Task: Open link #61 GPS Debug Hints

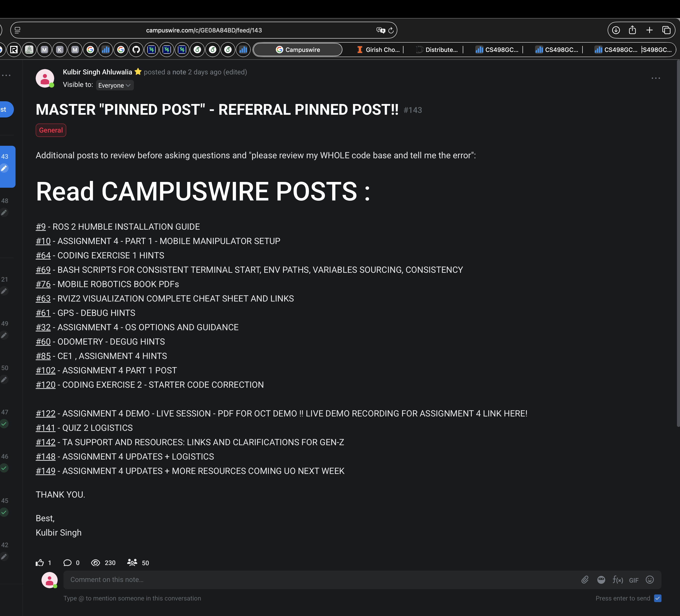Action: 43,313
